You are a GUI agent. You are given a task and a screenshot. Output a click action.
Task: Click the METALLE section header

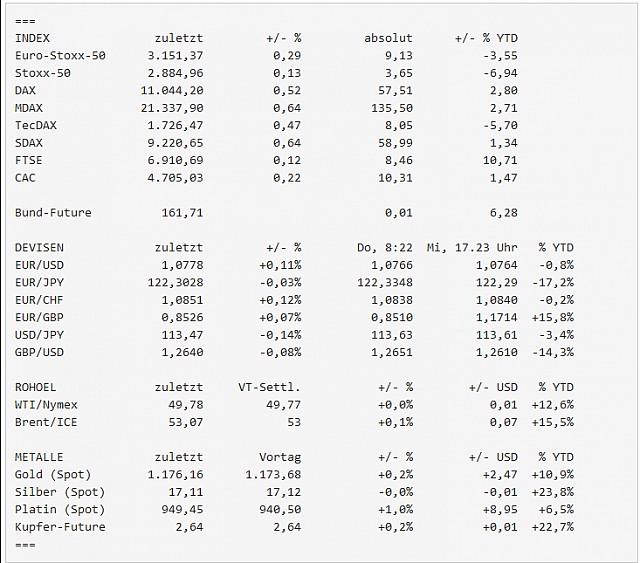coord(39,457)
